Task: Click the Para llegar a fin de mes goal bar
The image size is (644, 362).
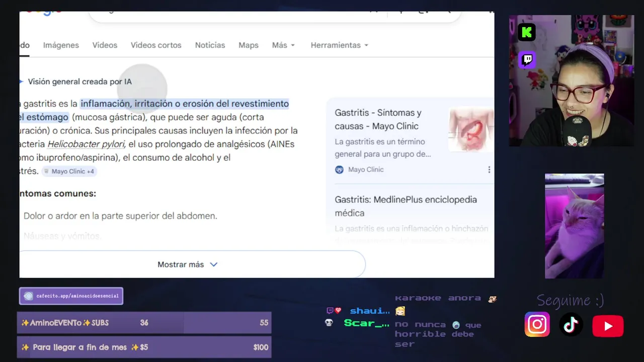Action: (x=144, y=347)
